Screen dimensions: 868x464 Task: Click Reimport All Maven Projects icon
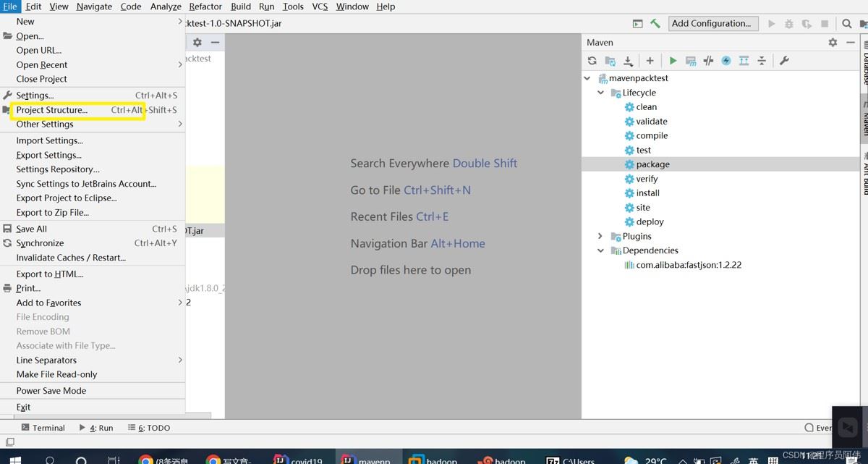coord(592,61)
